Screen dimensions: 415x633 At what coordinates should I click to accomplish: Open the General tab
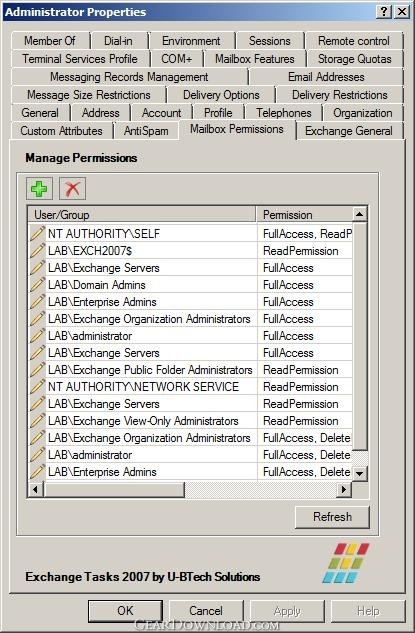click(x=40, y=113)
